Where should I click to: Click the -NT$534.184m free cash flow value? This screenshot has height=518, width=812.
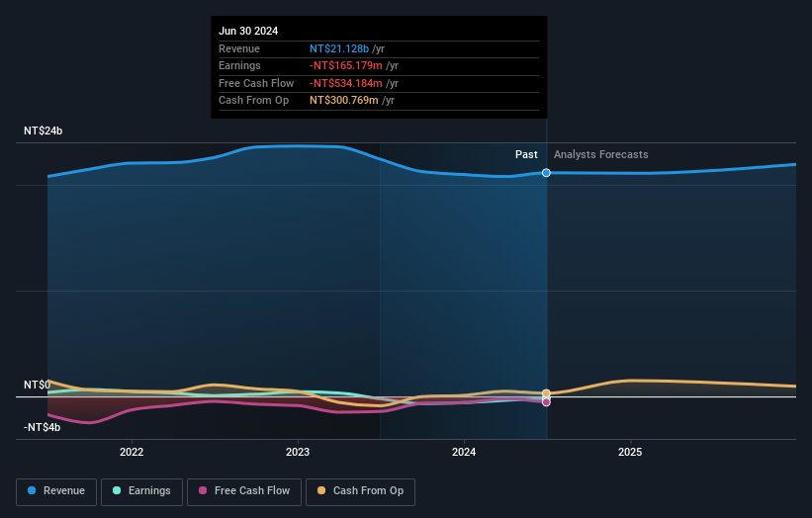click(x=346, y=83)
